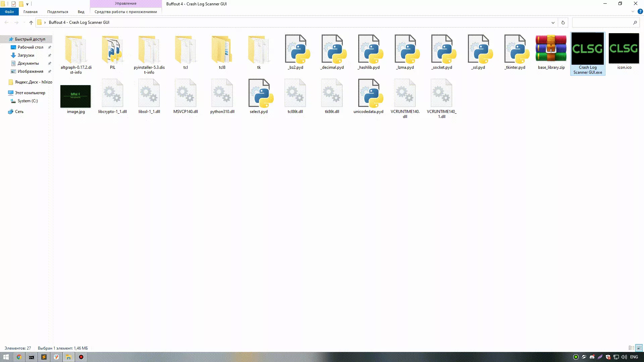Open Chrome from the taskbar
Viewport: 644px width, 362px height.
[x=19, y=357]
